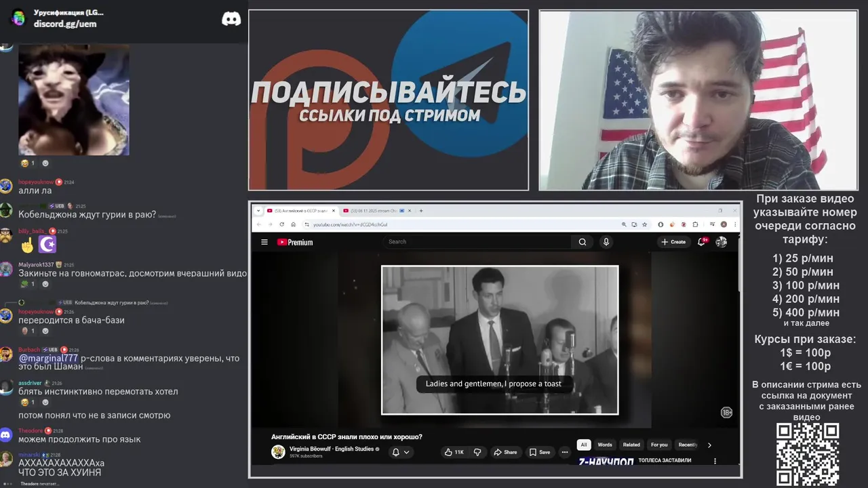Toggle reaction under 'переродится в бача-бази' message
Image resolution: width=868 pixels, height=488 pixels.
pos(28,331)
